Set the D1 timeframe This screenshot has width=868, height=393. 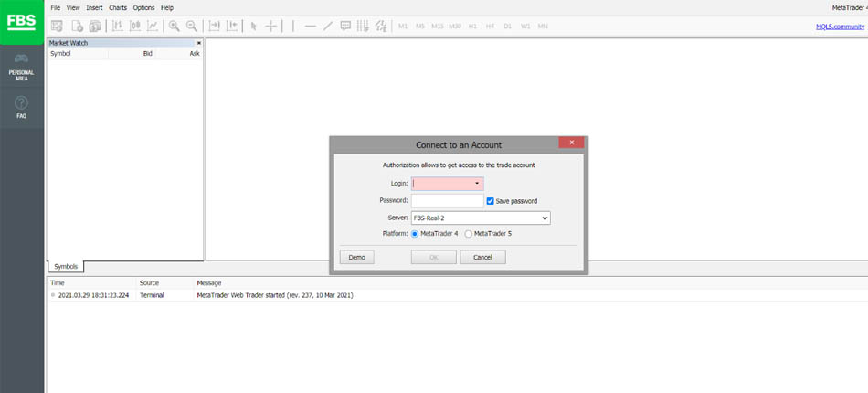point(508,26)
